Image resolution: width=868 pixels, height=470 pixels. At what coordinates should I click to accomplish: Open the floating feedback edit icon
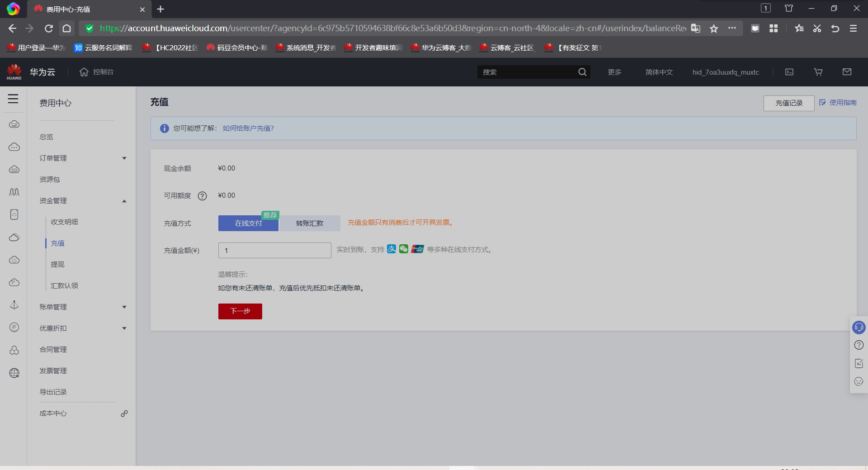point(859,363)
